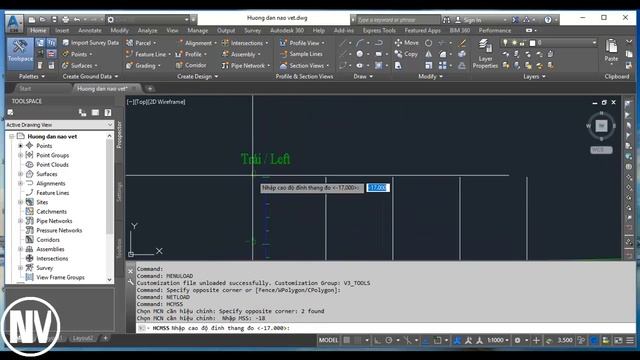The image size is (640, 360).
Task: Click the ViewCube top face
Action: point(601,126)
